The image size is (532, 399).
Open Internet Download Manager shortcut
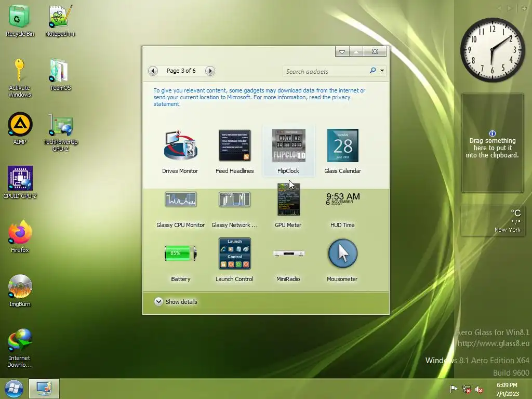20,348
